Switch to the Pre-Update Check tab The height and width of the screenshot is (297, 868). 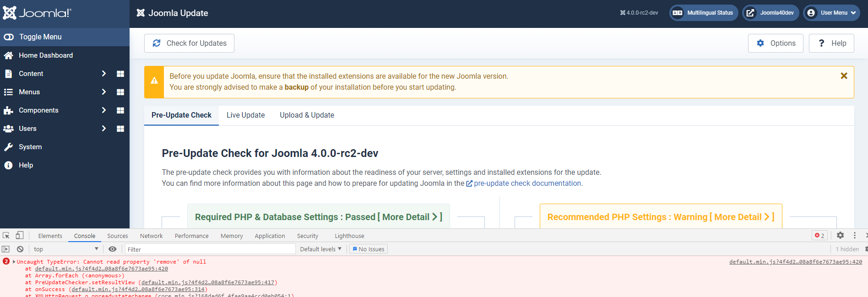tap(181, 115)
